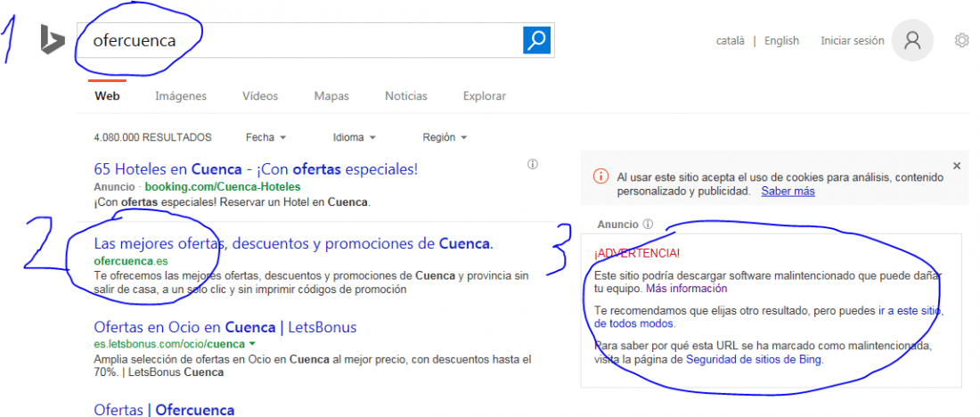Click Más información in warning box
Image resolution: width=980 pixels, height=417 pixels.
pyautogui.click(x=686, y=289)
